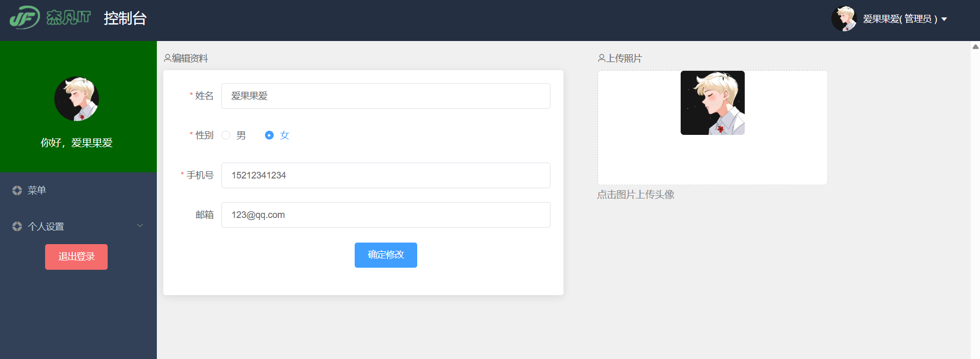980x359 pixels.
Task: Click the 退出登录 button
Action: point(76,257)
